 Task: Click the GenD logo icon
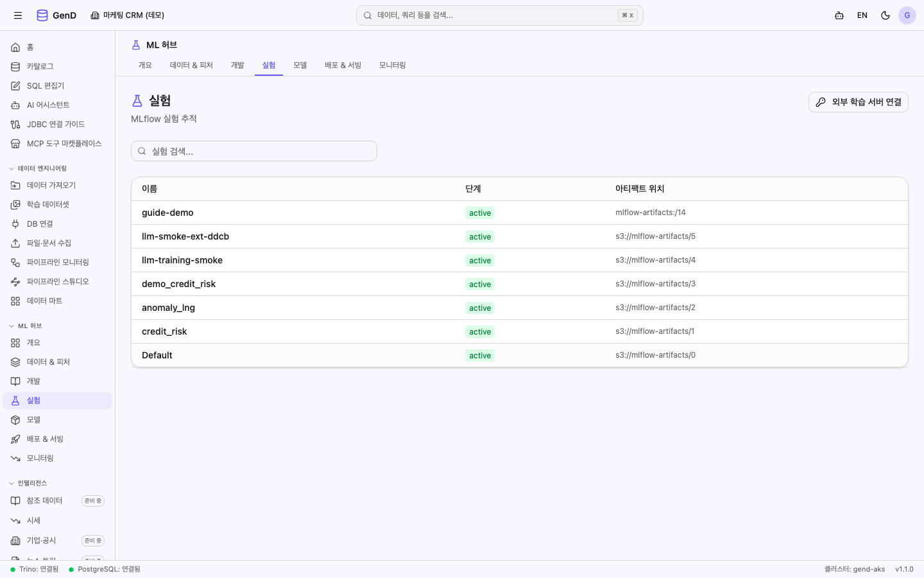(x=42, y=15)
